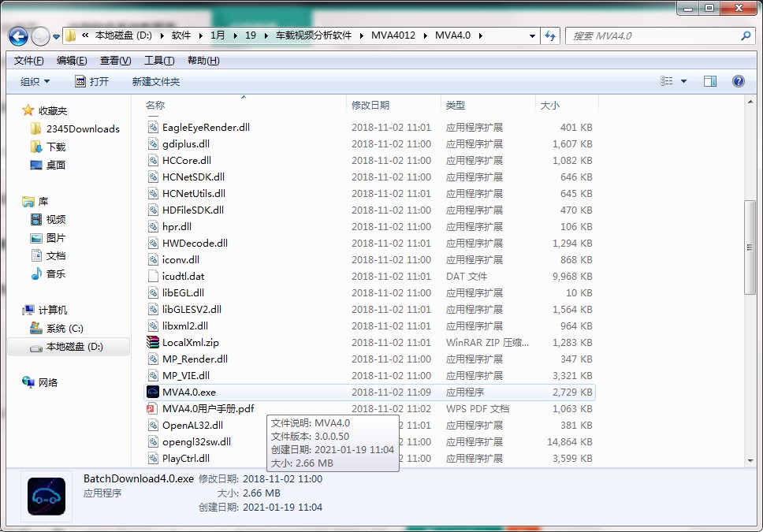
Task: Click 新建文件夹 button
Action: click(x=156, y=81)
